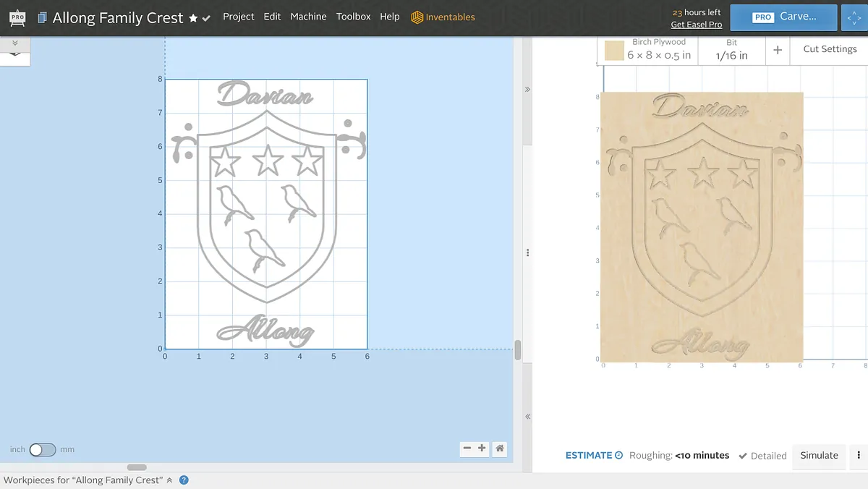This screenshot has width=868, height=489.
Task: Open the three-dot menu beside Simulate
Action: pyautogui.click(x=859, y=455)
